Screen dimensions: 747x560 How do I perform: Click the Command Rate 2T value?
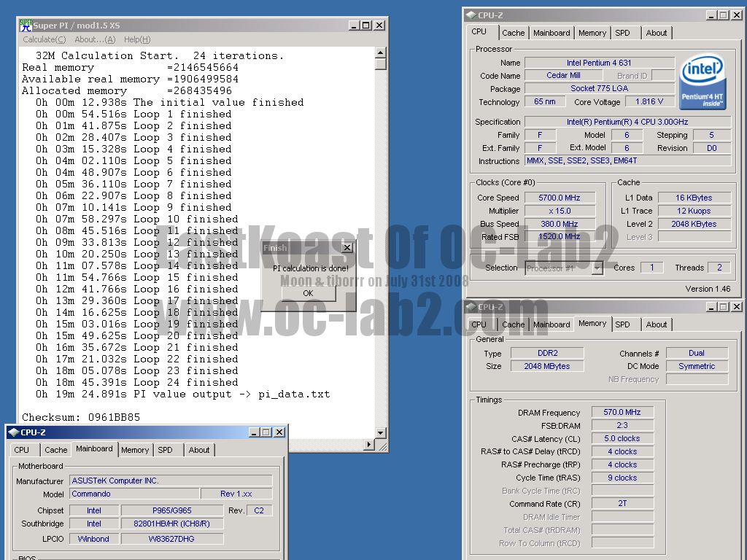coord(622,503)
